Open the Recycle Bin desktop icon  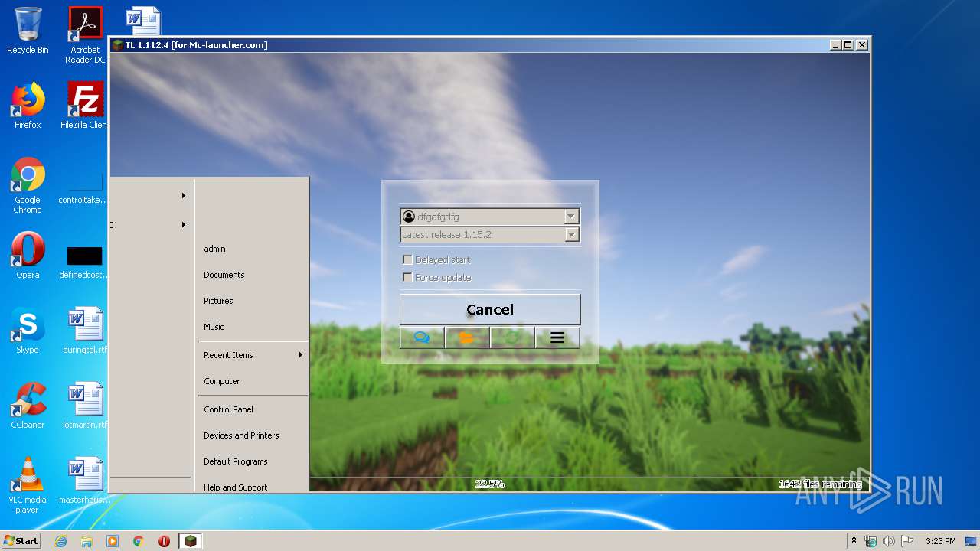(x=28, y=31)
